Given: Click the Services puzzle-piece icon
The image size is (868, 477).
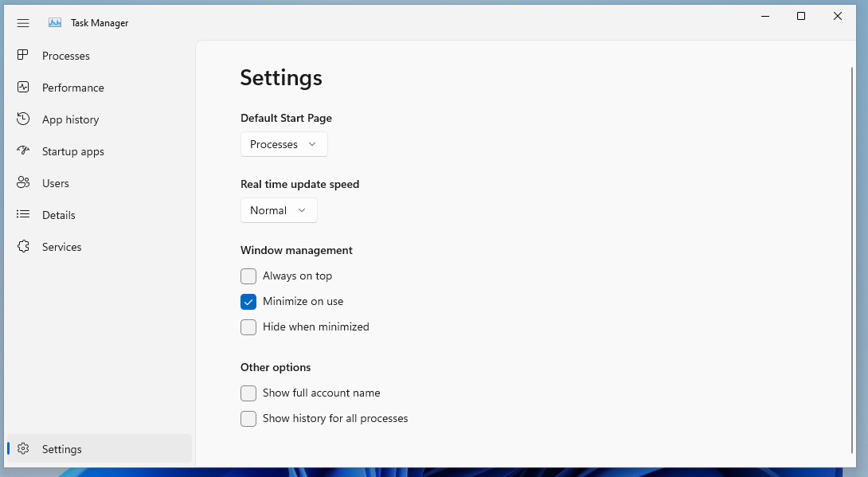Looking at the screenshot, I should point(23,247).
